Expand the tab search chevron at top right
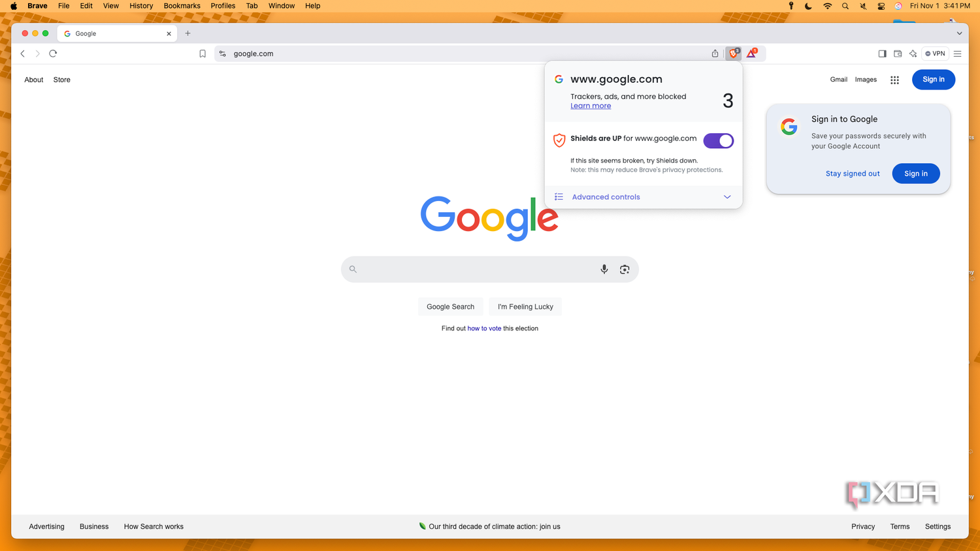Screen dimensions: 980x551 pos(959,33)
